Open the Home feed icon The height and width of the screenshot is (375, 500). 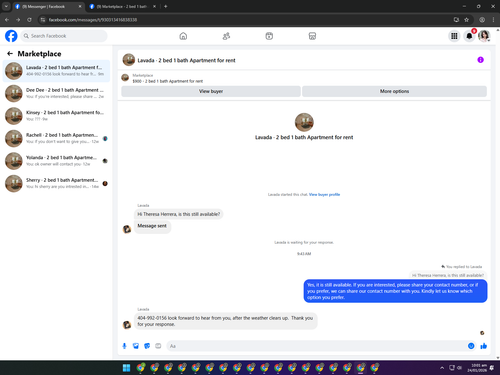[x=183, y=36]
